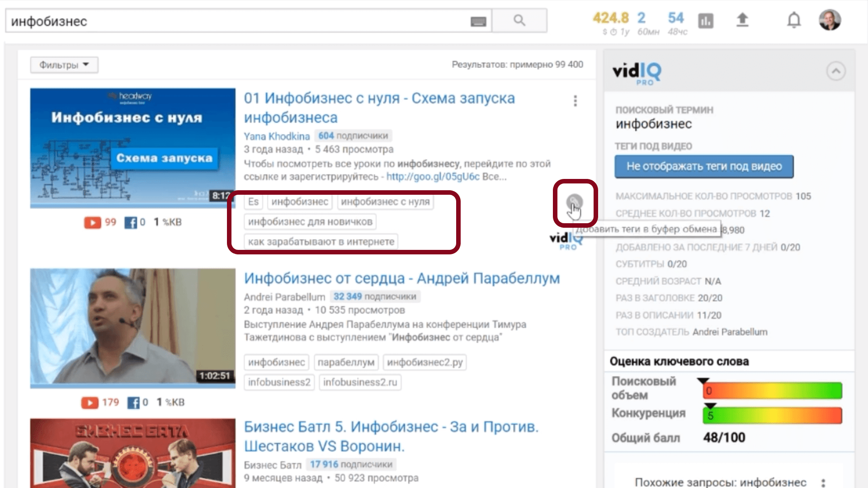Open video '01 Инфобизнес с нуля' title
Screen dimensions: 868x488
[x=379, y=108]
